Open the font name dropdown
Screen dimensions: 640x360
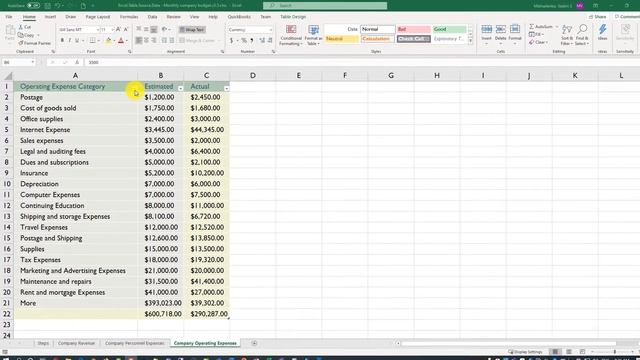98,30
